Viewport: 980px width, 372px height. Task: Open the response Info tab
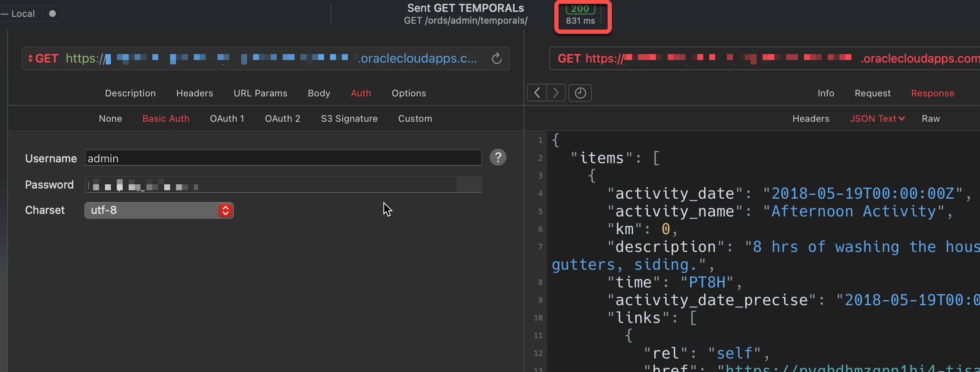coord(826,93)
